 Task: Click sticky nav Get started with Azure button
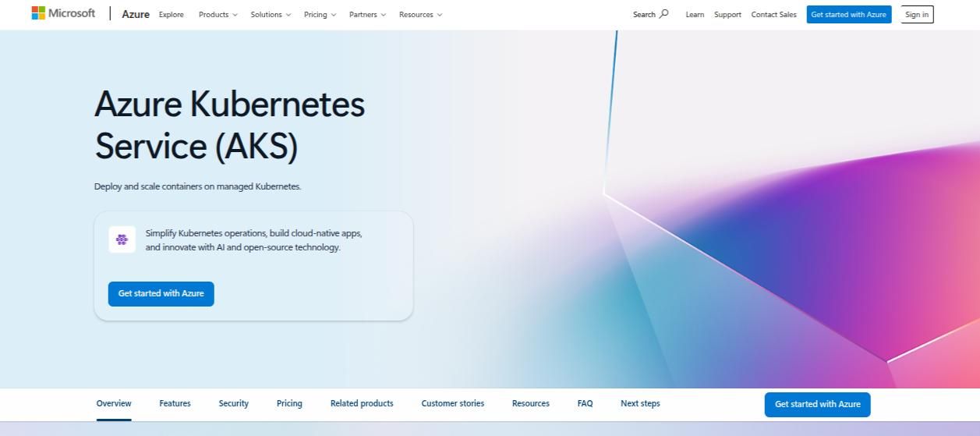click(817, 404)
